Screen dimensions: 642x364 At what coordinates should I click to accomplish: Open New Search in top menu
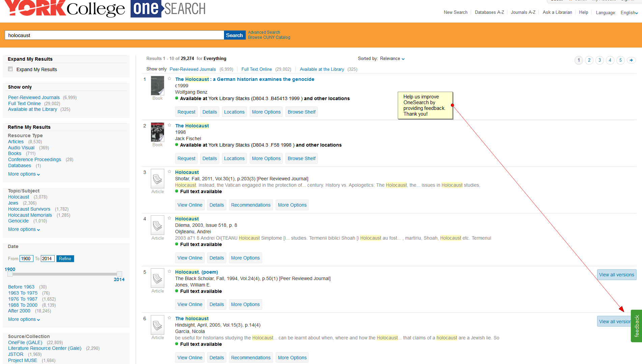click(x=455, y=12)
